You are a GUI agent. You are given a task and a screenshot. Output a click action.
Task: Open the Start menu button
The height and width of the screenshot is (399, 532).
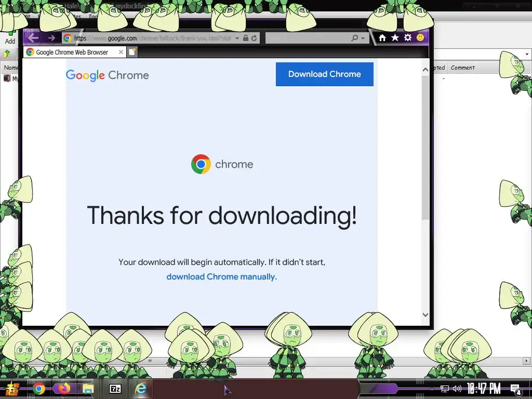pyautogui.click(x=12, y=389)
